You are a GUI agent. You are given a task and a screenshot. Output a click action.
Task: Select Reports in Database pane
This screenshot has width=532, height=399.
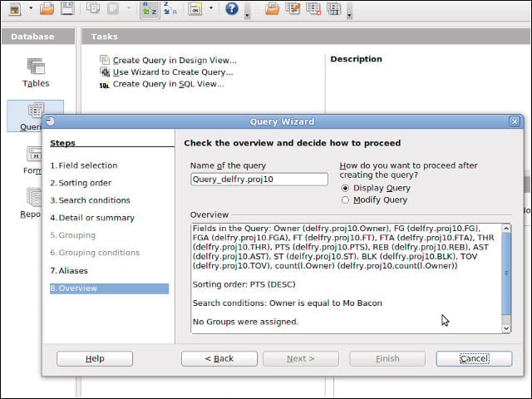coord(31,203)
